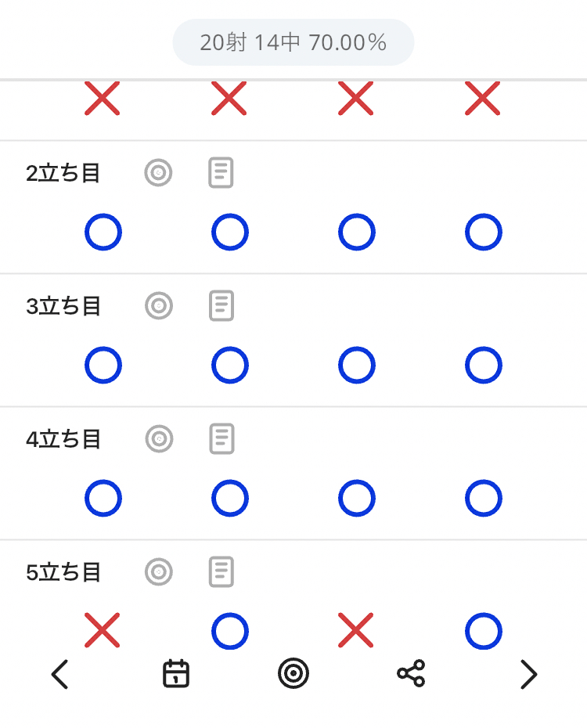The image size is (587, 728).
Task: Open target view for 2立ち目
Action: pos(158,172)
